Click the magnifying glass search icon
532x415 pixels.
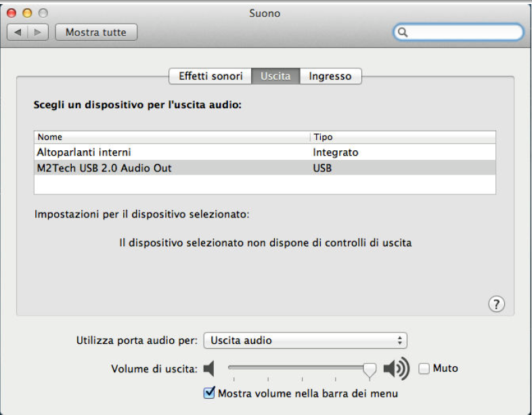pyautogui.click(x=403, y=32)
